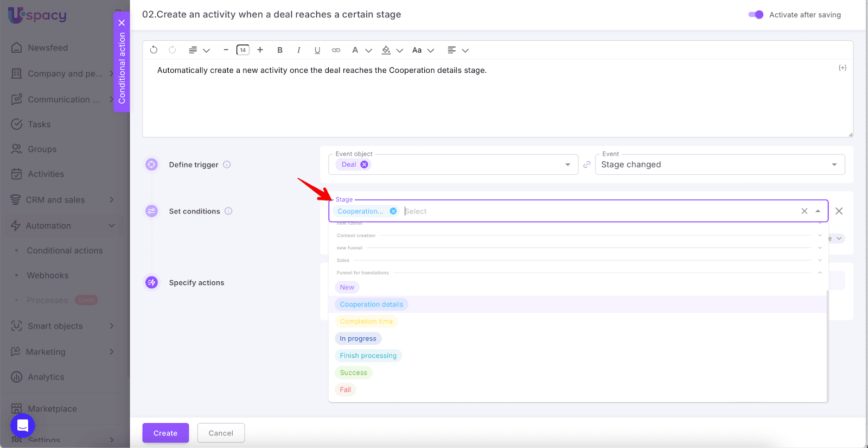Image resolution: width=868 pixels, height=448 pixels.
Task: Disable the Activate after saving toggle
Action: pyautogui.click(x=756, y=15)
